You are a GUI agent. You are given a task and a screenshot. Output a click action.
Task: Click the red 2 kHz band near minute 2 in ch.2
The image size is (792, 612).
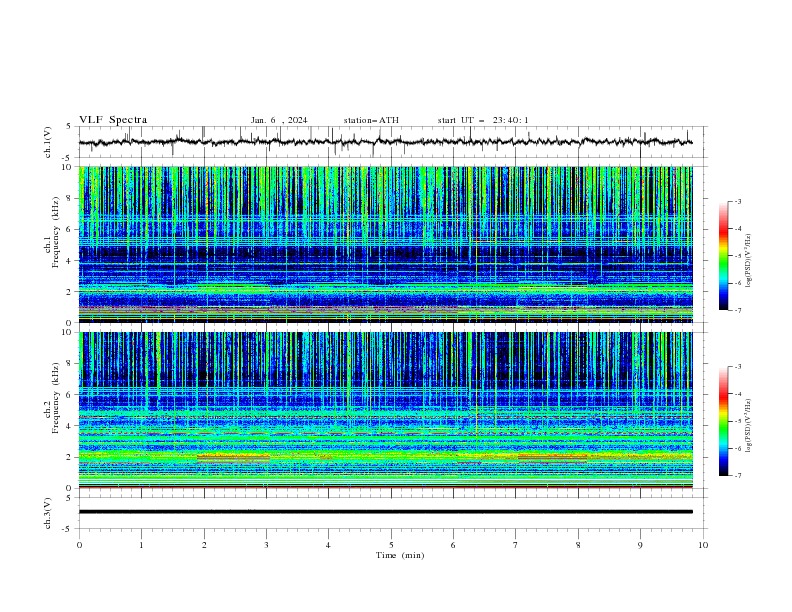[x=233, y=457]
